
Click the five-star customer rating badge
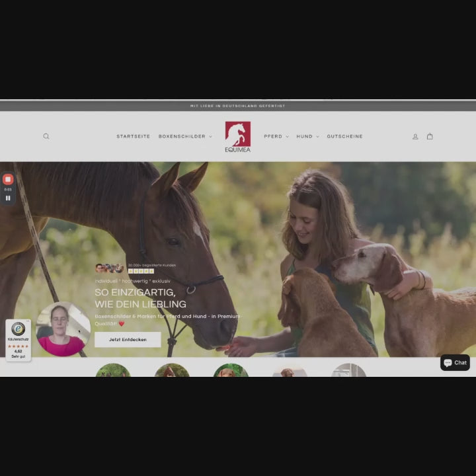pos(141,271)
